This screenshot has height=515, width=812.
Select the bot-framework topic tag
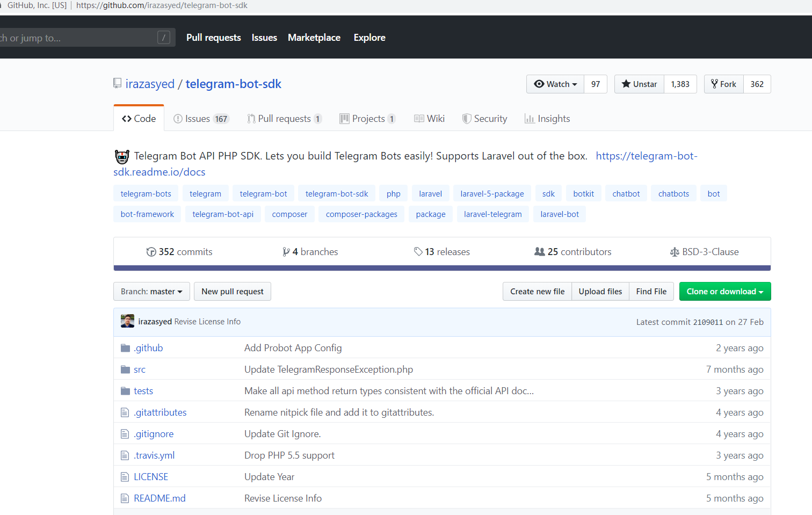click(x=147, y=214)
